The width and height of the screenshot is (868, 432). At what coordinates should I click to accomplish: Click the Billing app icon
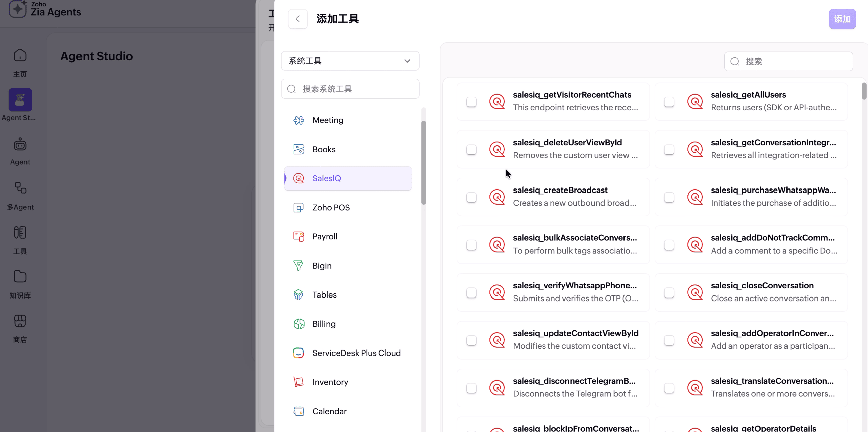click(299, 324)
